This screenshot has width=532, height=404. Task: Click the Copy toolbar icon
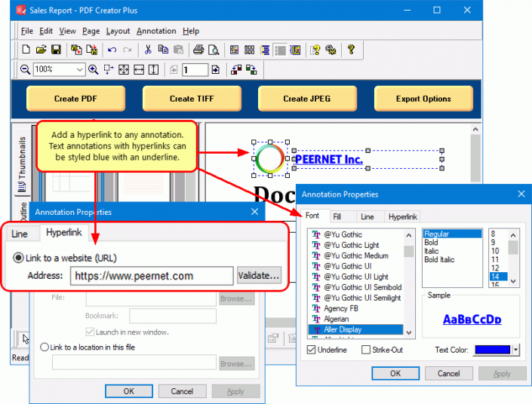click(163, 50)
